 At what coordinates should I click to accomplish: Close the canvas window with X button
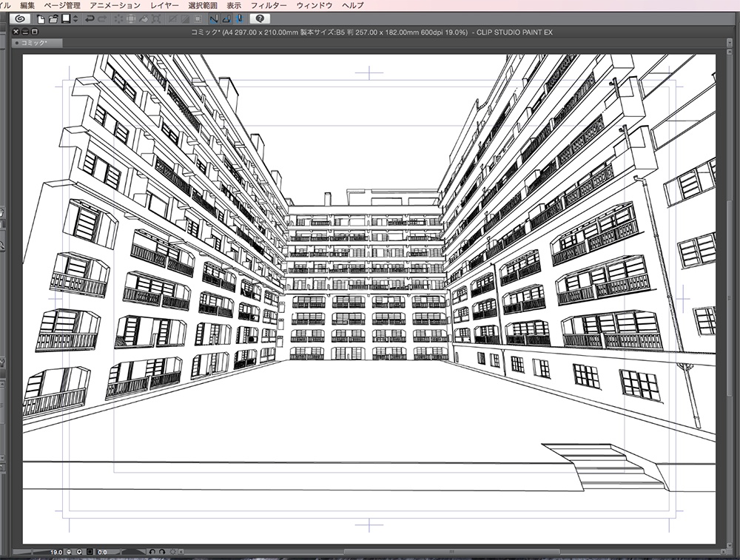(x=16, y=32)
